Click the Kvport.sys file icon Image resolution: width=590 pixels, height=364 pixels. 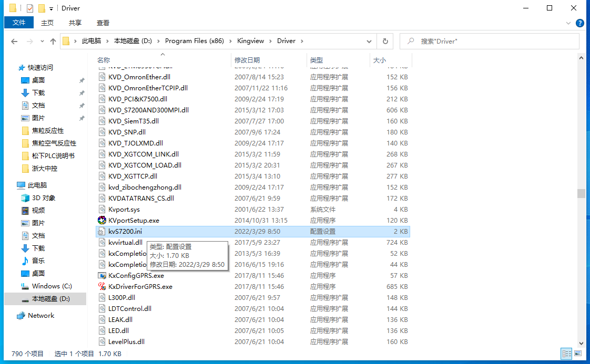pos(101,210)
